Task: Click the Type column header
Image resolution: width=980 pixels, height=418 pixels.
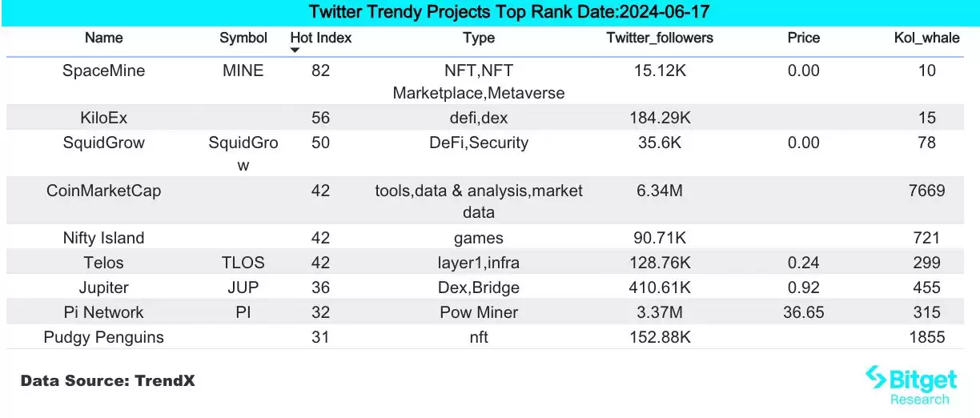Action: [x=479, y=38]
